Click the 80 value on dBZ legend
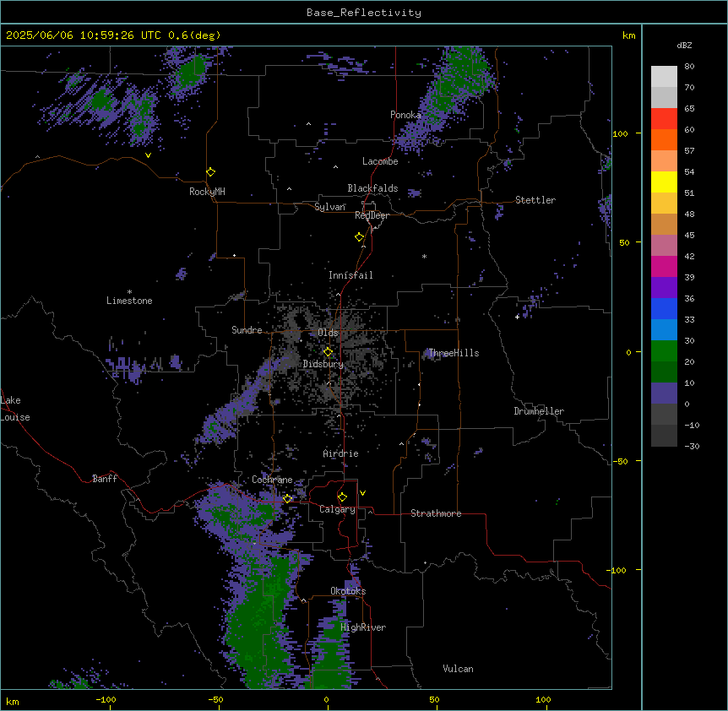The width and height of the screenshot is (728, 711). (x=689, y=67)
